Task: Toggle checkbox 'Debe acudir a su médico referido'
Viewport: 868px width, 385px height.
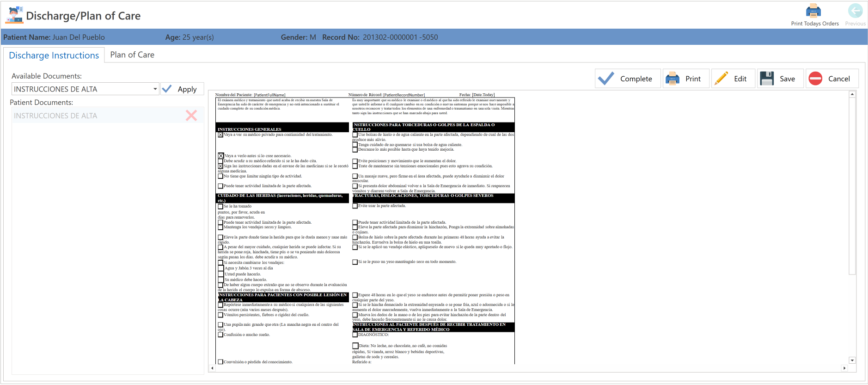Action: click(220, 161)
